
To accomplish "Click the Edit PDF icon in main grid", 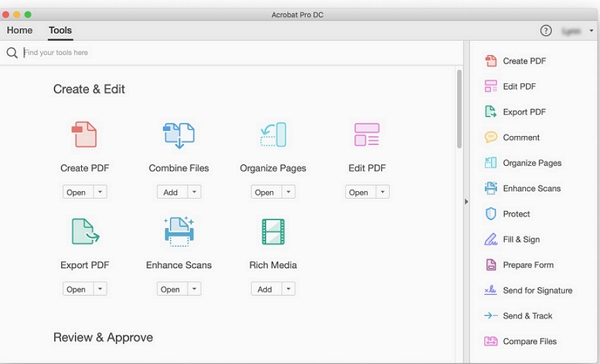I will point(367,134).
